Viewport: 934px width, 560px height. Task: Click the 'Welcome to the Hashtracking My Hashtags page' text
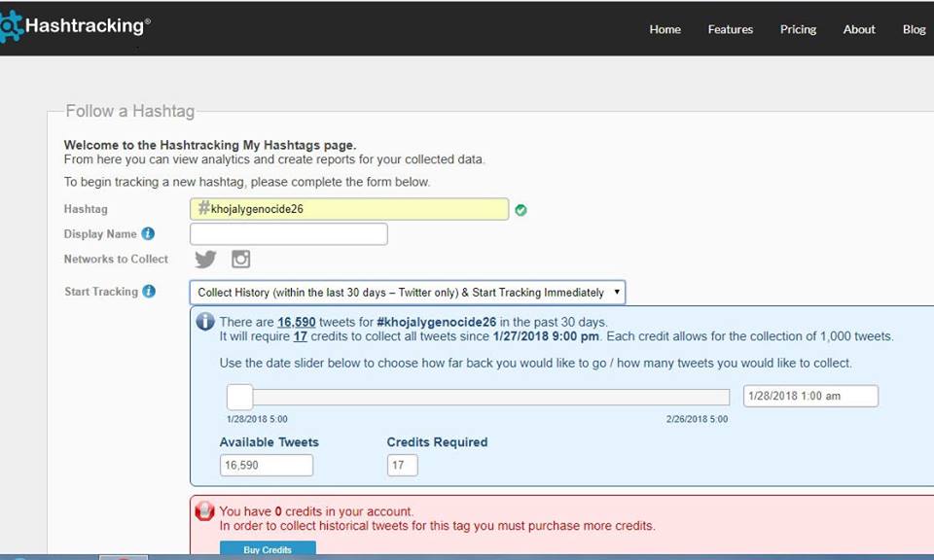[210, 145]
